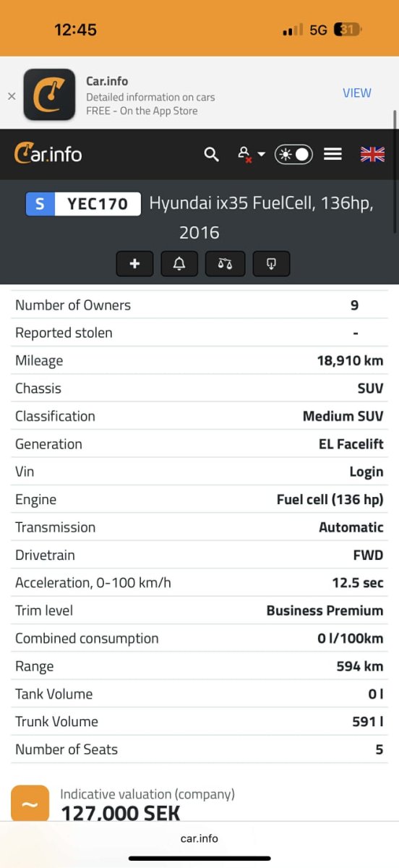Click the Login link for Vin

pyautogui.click(x=366, y=472)
